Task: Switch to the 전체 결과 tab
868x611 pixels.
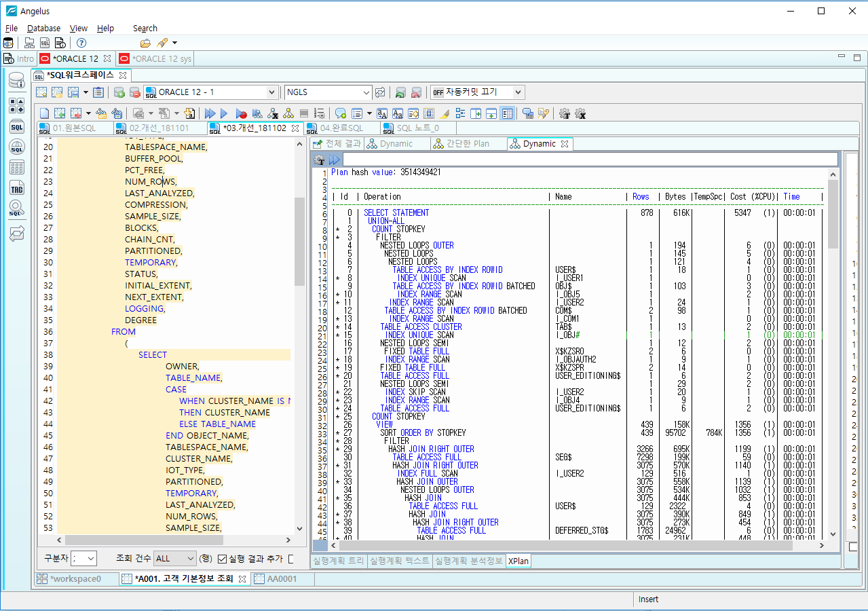Action: point(337,144)
